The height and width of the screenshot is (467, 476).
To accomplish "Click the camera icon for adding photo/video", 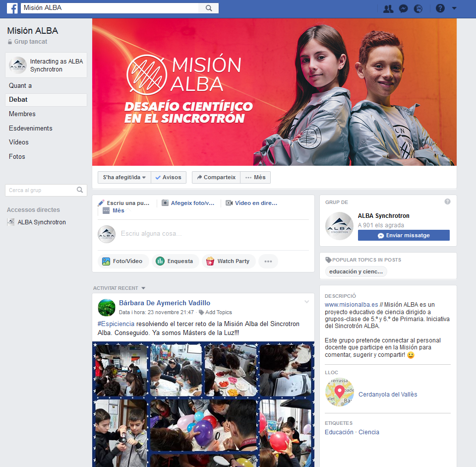I will click(x=165, y=202).
